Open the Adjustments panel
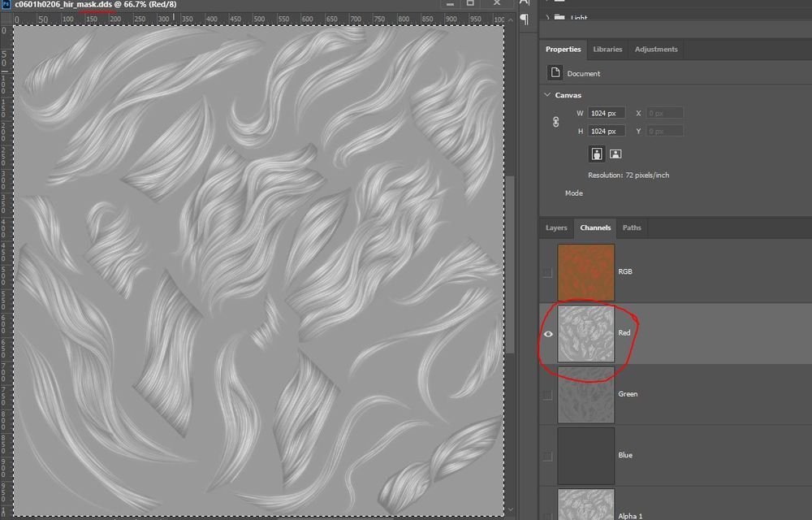The width and height of the screenshot is (812, 520). (x=656, y=49)
